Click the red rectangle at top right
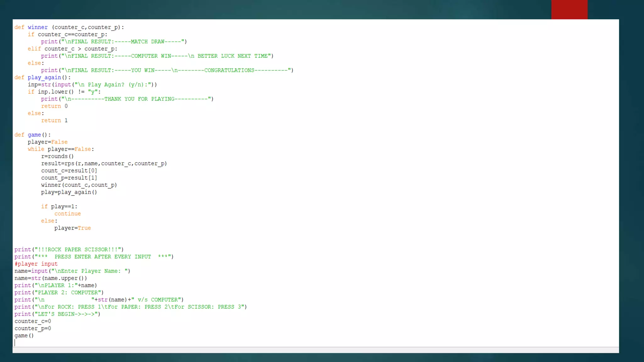 (569, 9)
